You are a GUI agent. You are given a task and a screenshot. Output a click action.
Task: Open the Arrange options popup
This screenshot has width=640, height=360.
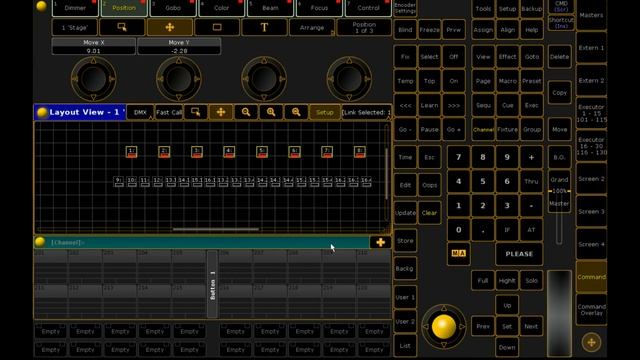pyautogui.click(x=312, y=27)
